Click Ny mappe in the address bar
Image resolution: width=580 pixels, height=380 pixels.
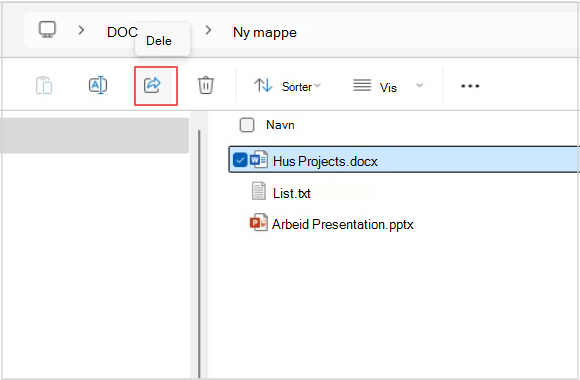point(265,33)
